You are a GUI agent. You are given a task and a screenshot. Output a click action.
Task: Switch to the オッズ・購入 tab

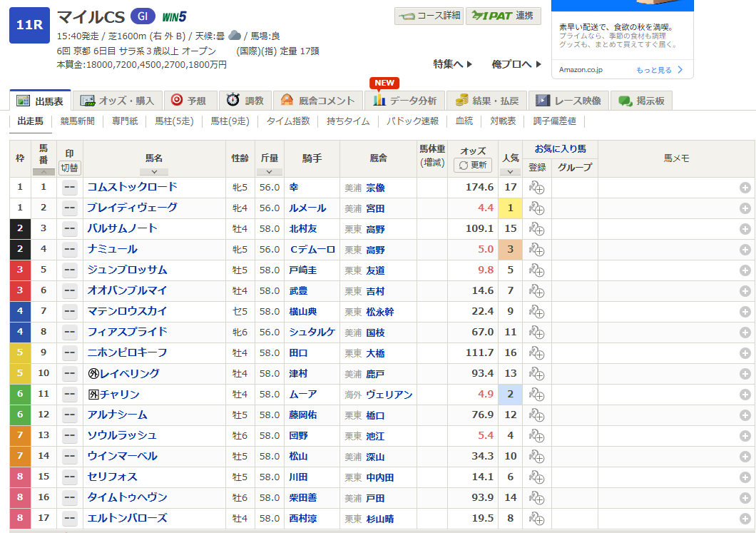(120, 101)
